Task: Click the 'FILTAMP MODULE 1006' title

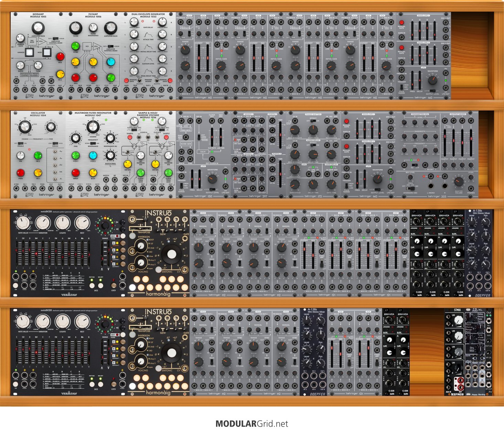Action: (x=93, y=15)
